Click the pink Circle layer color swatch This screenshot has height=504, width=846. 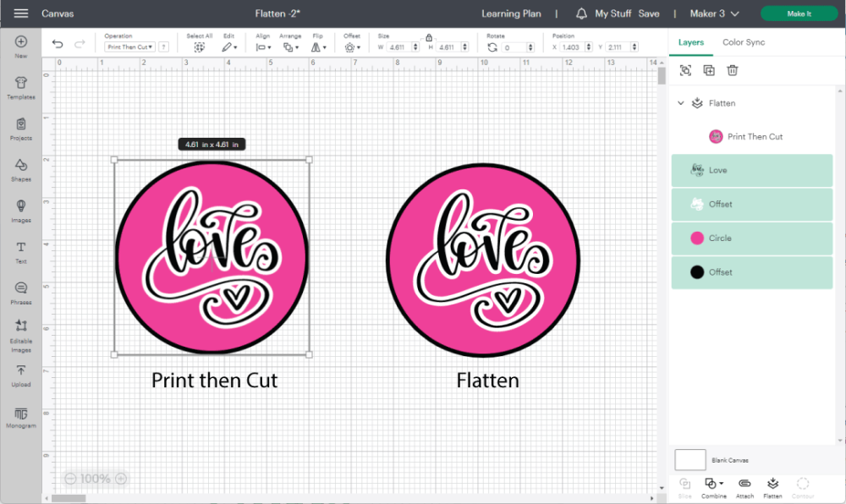coord(697,238)
